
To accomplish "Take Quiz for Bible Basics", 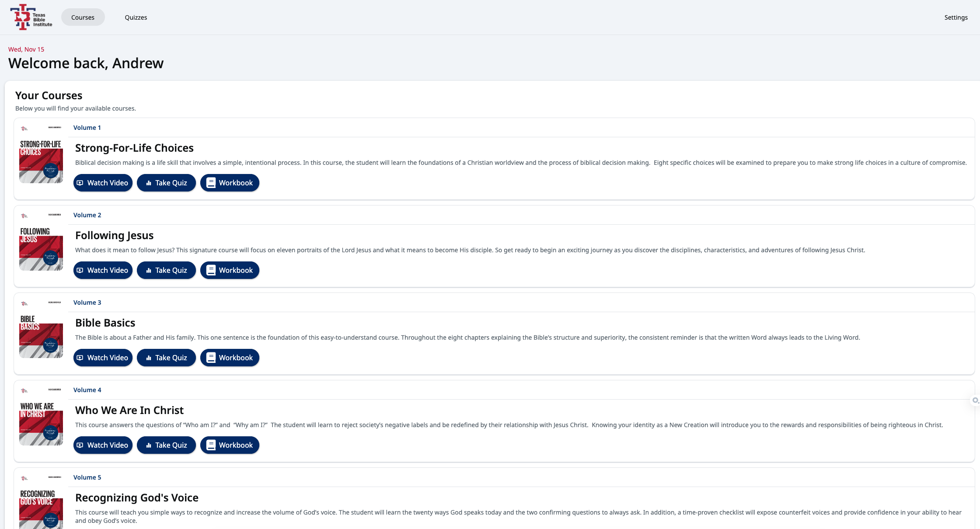I will [166, 358].
